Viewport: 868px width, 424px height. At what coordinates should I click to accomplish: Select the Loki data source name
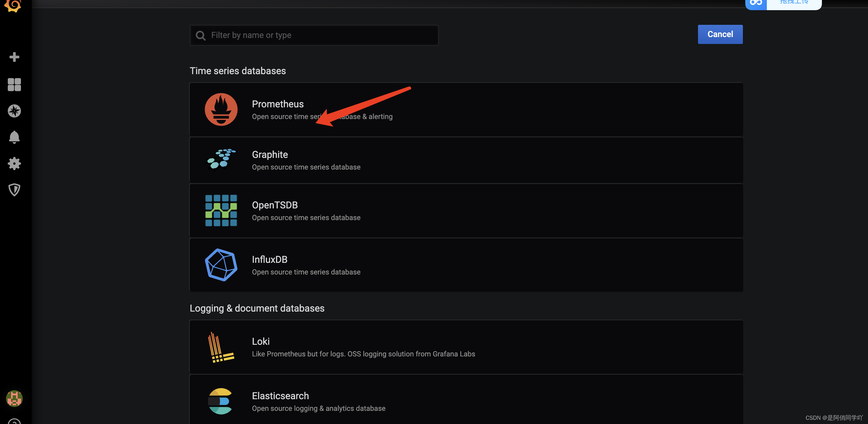point(261,341)
